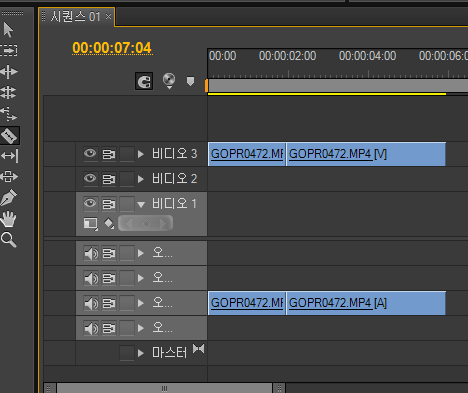Hide the 비디오 1 track with its eye icon
Image resolution: width=468 pixels, height=393 pixels.
click(x=90, y=203)
